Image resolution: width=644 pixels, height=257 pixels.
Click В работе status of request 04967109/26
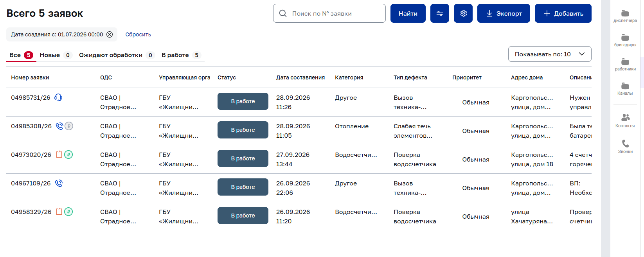tap(243, 187)
